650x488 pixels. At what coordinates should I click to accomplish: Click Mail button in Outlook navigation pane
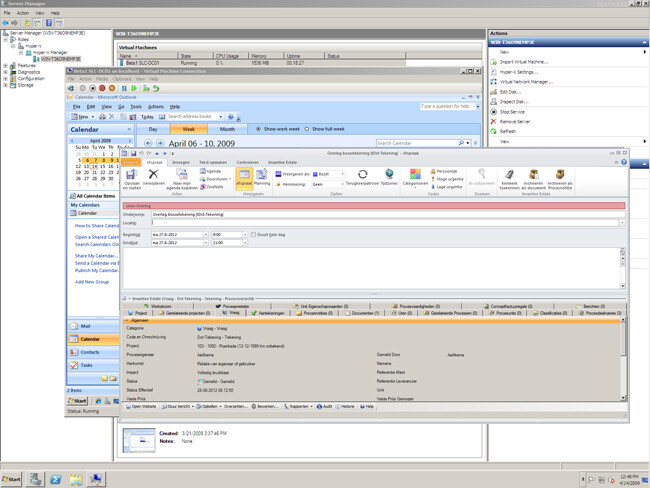(93, 326)
